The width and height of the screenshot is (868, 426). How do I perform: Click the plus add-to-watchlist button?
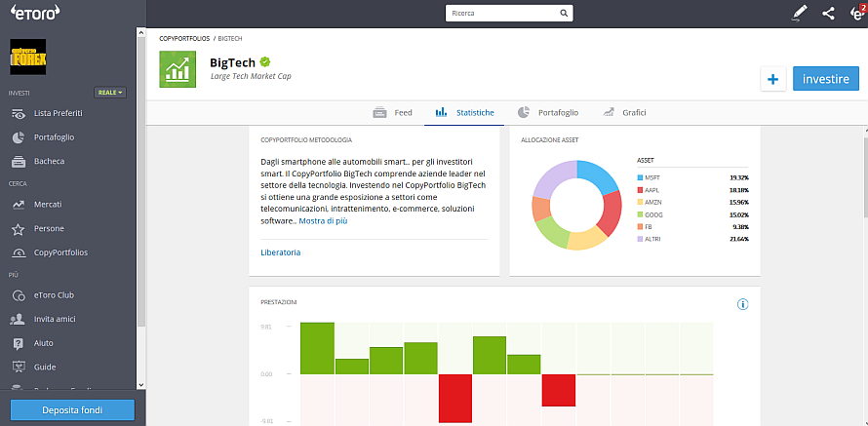[x=772, y=79]
